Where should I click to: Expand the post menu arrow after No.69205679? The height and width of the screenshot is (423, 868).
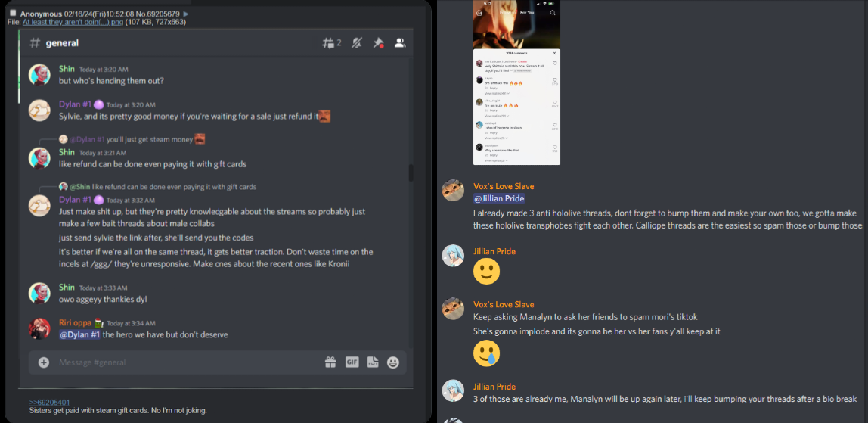click(186, 14)
